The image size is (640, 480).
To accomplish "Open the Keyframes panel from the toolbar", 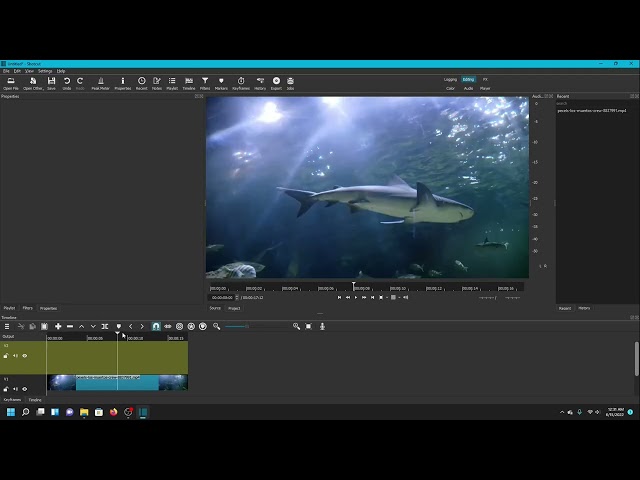I will 241,84.
